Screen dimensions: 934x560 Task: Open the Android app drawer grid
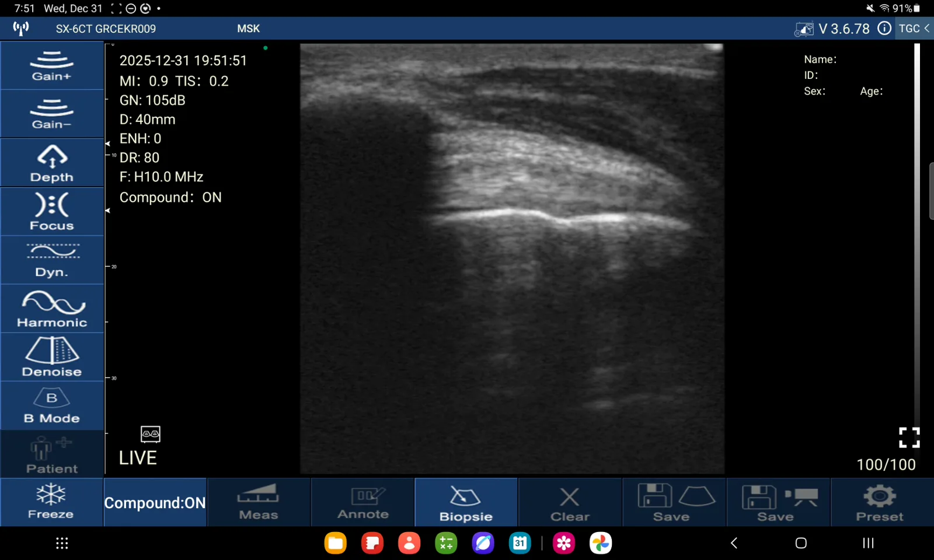click(x=62, y=543)
